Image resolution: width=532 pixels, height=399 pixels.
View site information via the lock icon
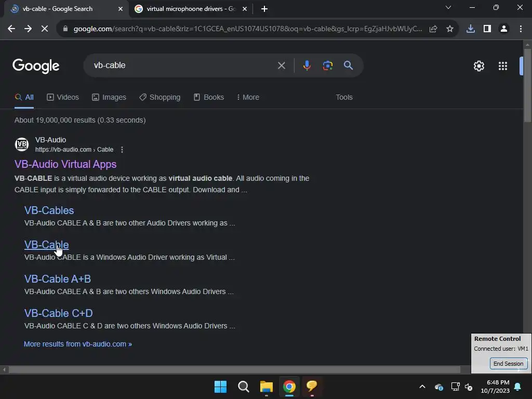(65, 29)
